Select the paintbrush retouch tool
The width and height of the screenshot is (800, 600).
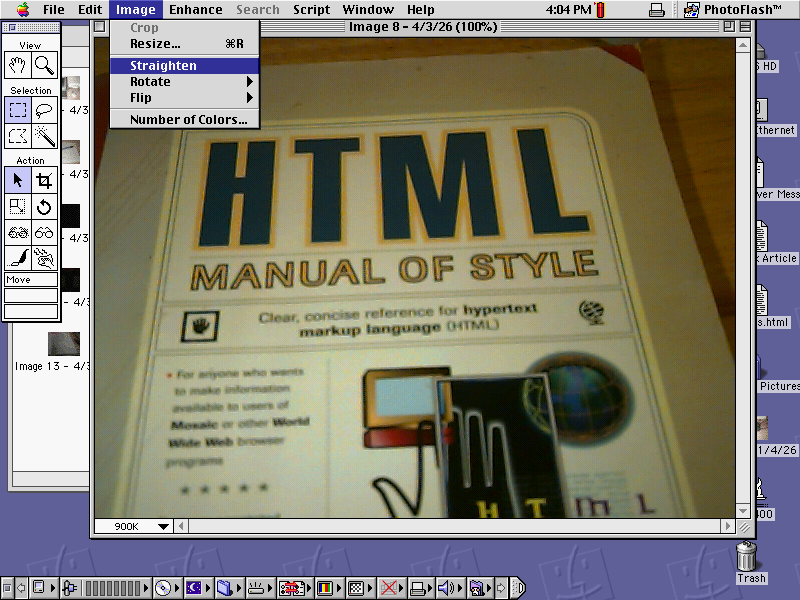coord(18,258)
